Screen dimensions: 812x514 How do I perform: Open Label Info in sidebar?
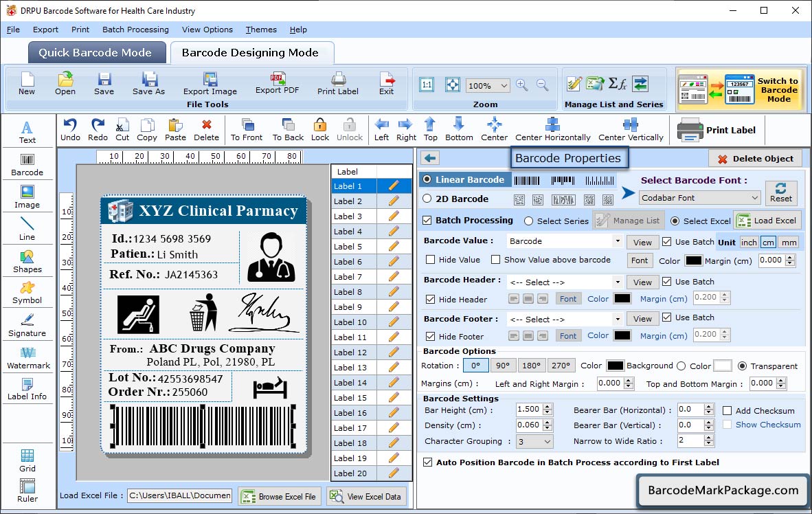(x=27, y=389)
